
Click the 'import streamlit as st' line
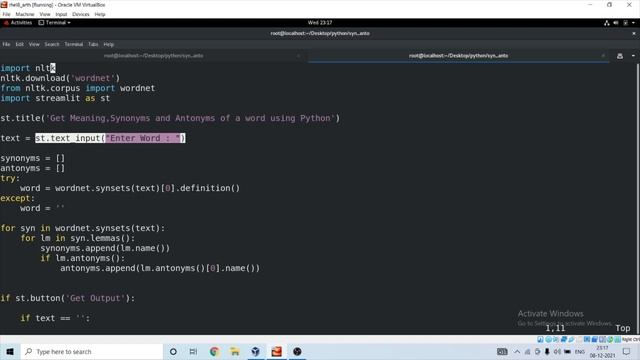[x=55, y=98]
